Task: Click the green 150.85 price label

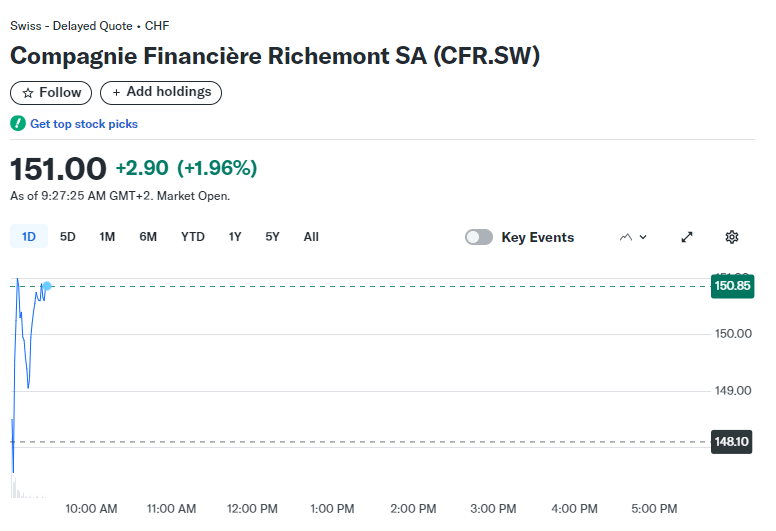Action: 732,286
